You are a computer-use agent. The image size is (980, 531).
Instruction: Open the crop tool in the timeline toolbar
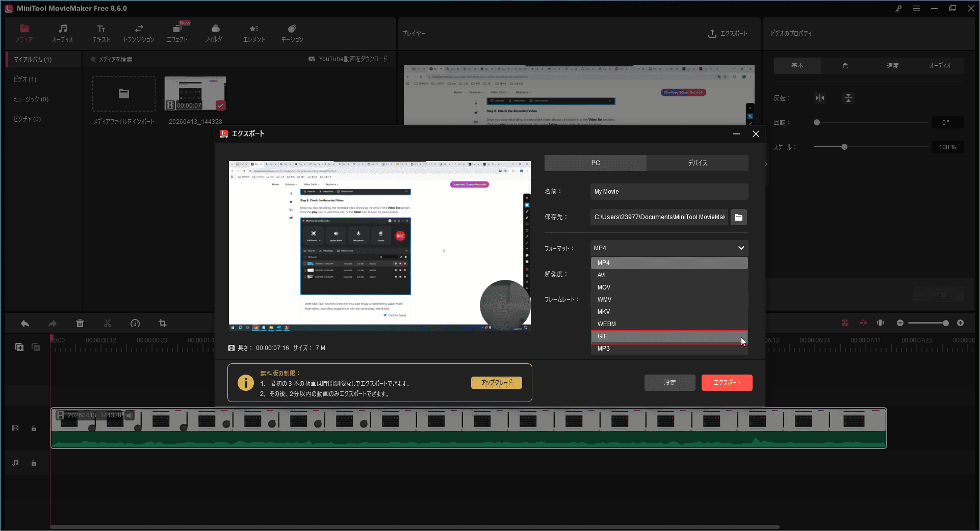tap(162, 323)
